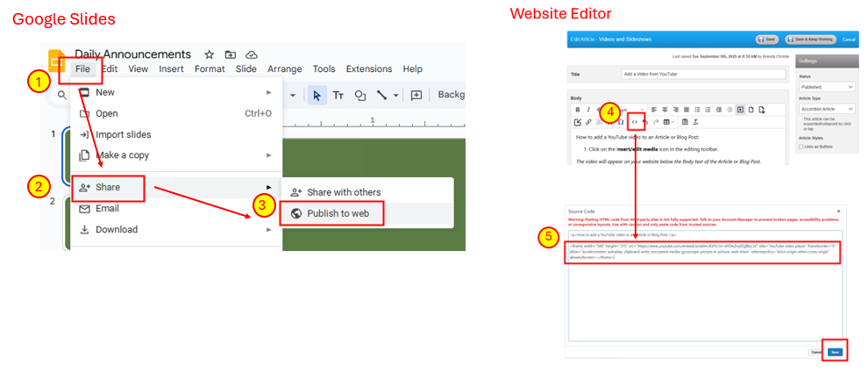Select the arrow cursor tool
The image size is (868, 373).
point(317,96)
